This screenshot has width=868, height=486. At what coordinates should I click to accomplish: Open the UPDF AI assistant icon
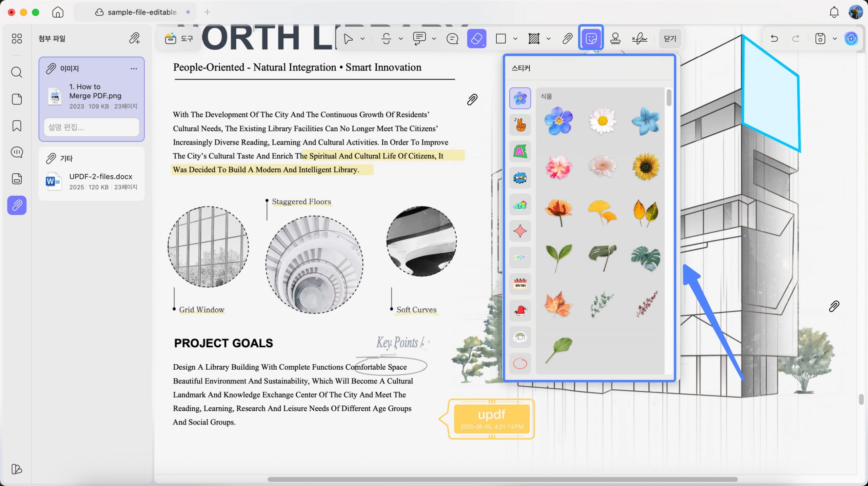pyautogui.click(x=851, y=39)
